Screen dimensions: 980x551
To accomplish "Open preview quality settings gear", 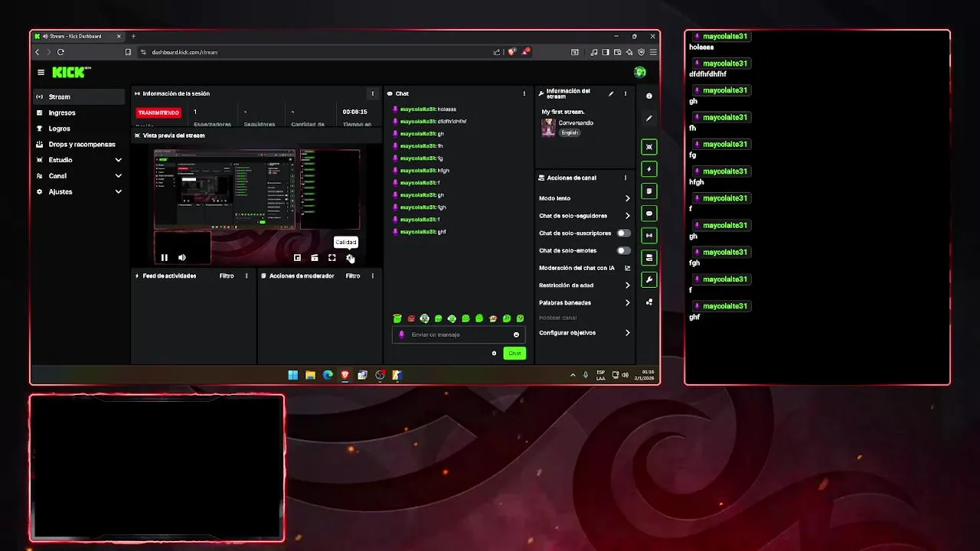I will pos(350,258).
